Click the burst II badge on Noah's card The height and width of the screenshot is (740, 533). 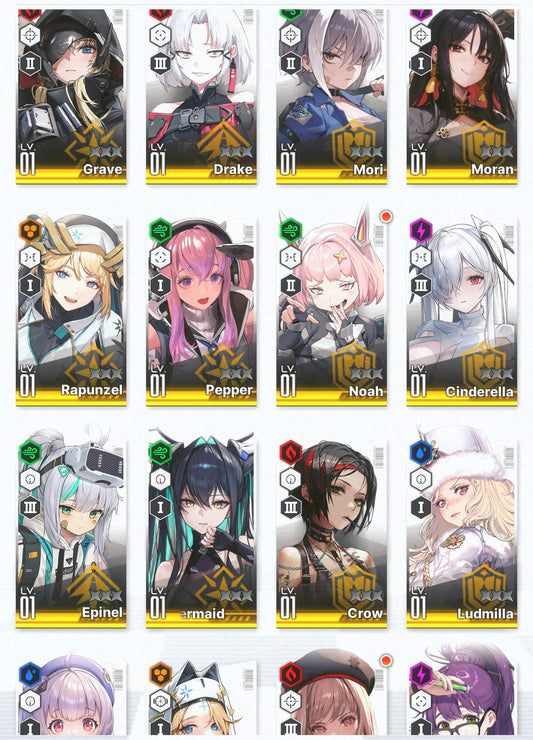(x=291, y=286)
